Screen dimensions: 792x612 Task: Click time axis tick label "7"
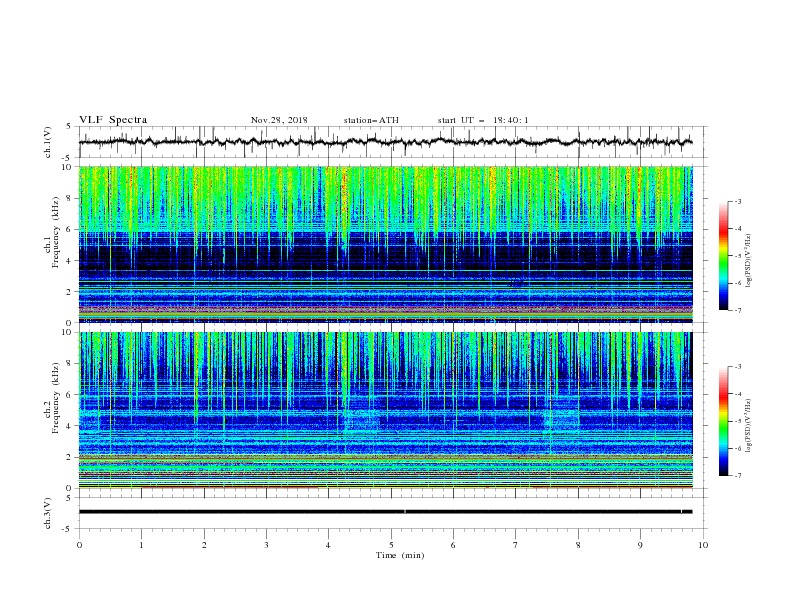(x=516, y=545)
